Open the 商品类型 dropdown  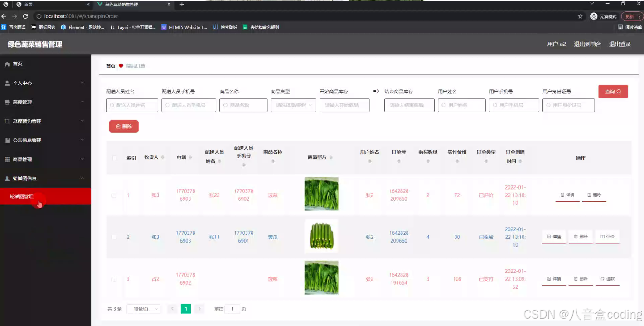293,105
